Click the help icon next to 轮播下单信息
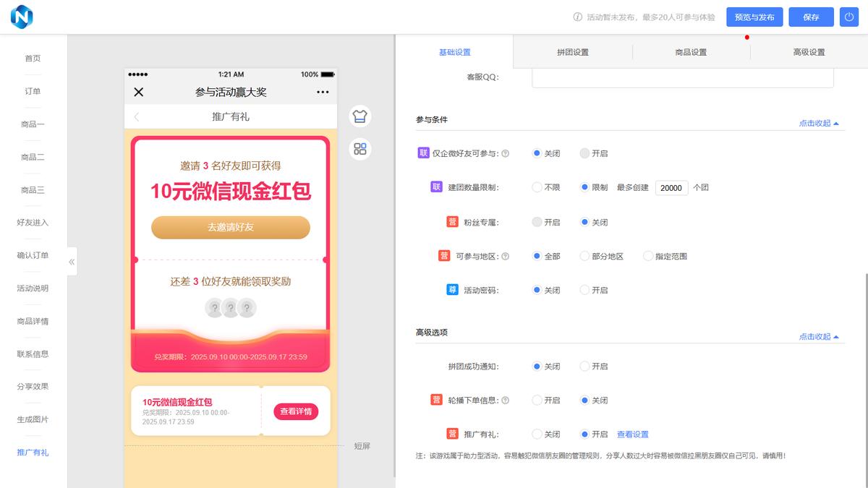Screen dimensions: 868x488 point(505,401)
